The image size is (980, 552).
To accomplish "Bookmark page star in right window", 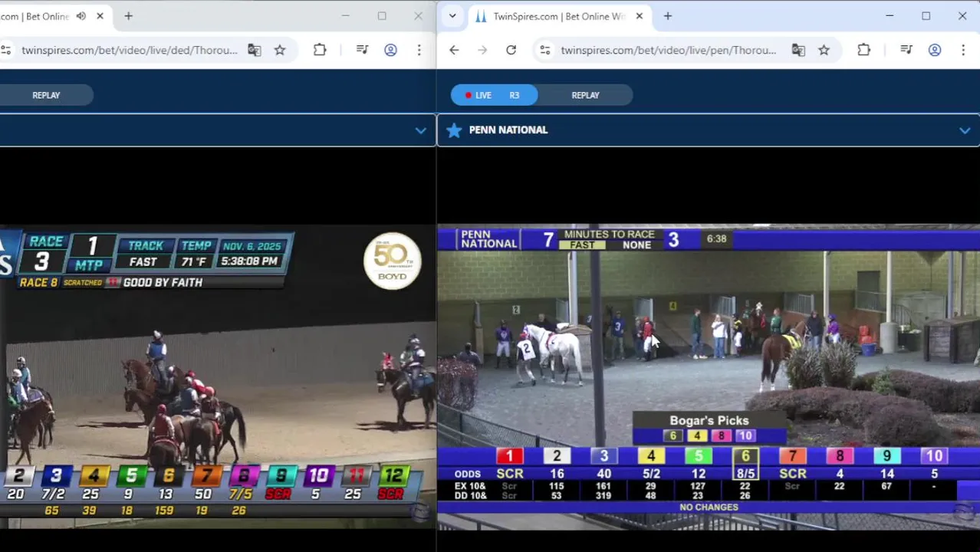I will (824, 50).
